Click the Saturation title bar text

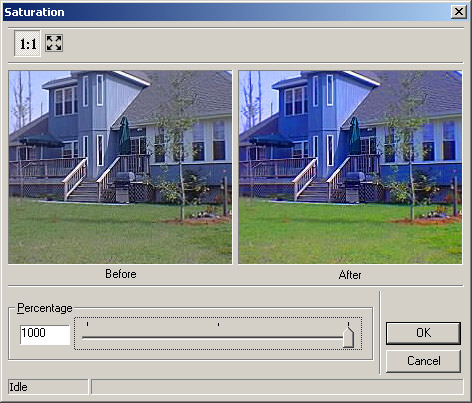[x=34, y=12]
